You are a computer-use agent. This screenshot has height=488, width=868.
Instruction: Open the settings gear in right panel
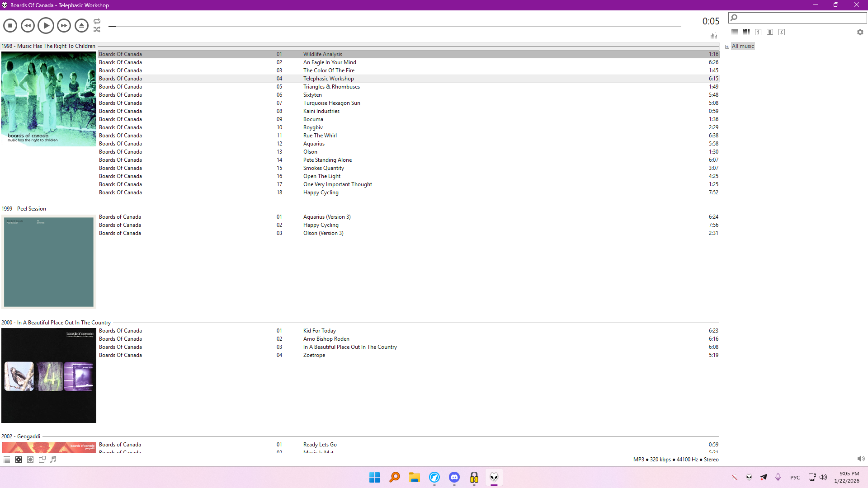point(860,32)
